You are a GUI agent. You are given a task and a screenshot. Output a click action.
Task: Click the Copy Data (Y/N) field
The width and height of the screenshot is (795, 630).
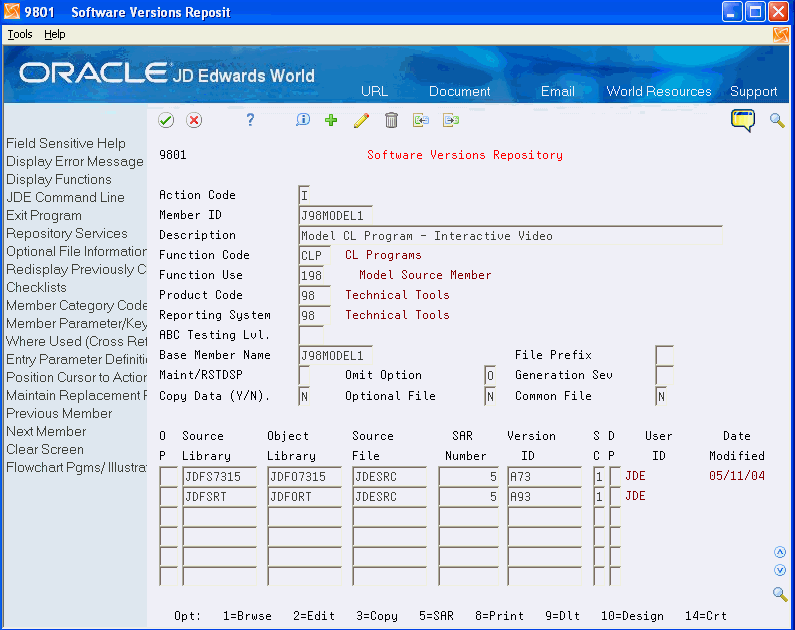pyautogui.click(x=304, y=396)
